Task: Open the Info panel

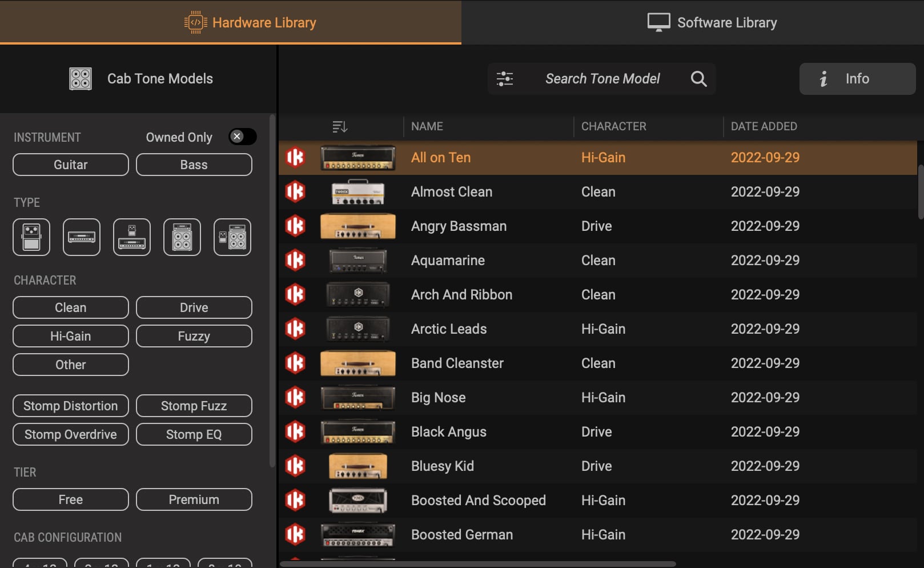Action: click(857, 79)
